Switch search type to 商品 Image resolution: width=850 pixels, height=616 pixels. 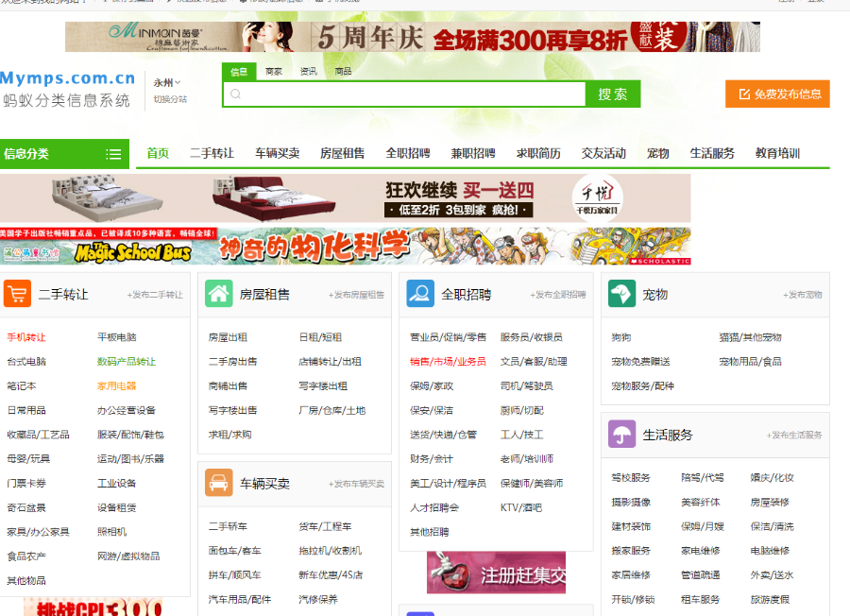click(x=342, y=71)
